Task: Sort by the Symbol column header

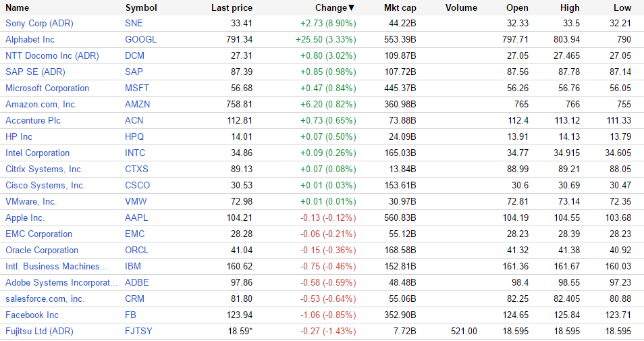Action: point(141,8)
